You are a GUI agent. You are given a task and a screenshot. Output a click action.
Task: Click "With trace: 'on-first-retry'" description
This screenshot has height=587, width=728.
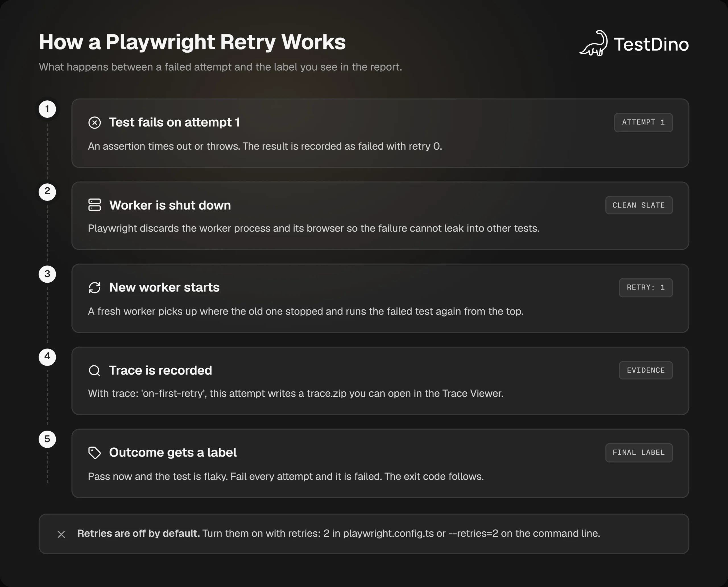pos(295,393)
